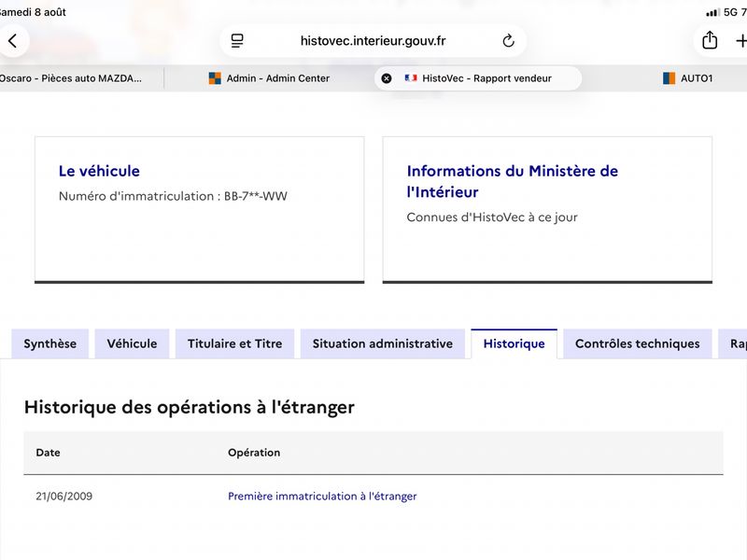This screenshot has width=747, height=560.
Task: Click the Date column header
Action: pyautogui.click(x=49, y=453)
